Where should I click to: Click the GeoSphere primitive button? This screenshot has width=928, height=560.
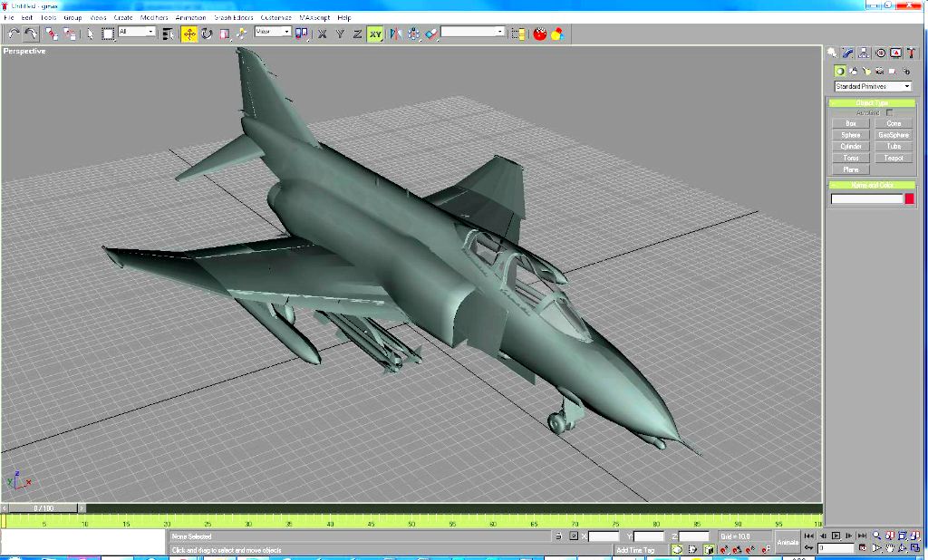click(894, 135)
